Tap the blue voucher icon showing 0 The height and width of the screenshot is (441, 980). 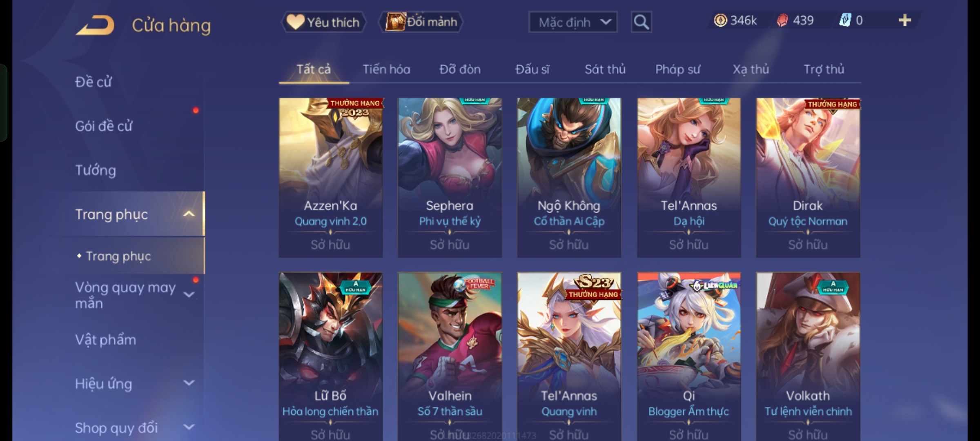844,20
